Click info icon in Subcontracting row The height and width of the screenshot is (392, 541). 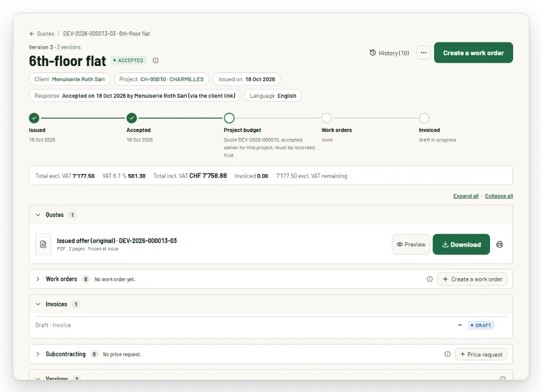click(448, 354)
